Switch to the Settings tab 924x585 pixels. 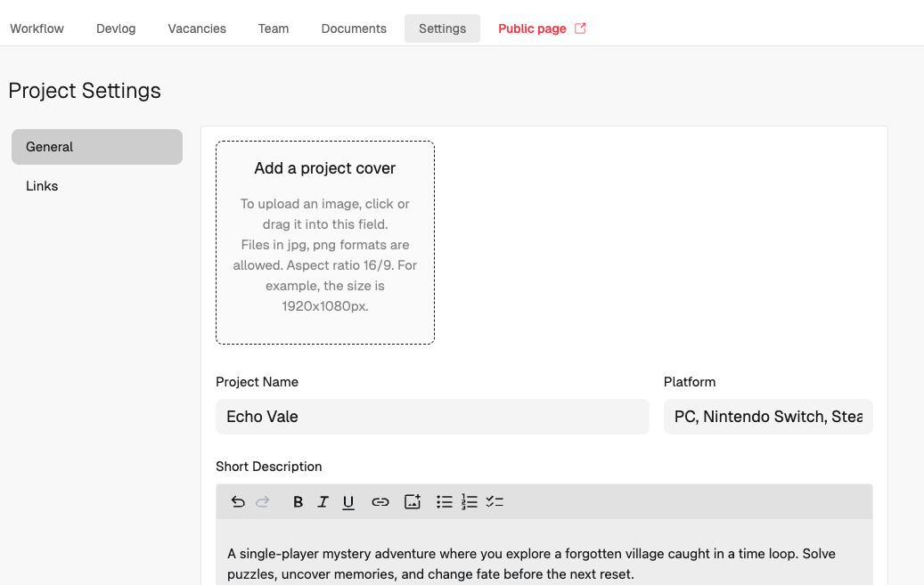coord(442,28)
